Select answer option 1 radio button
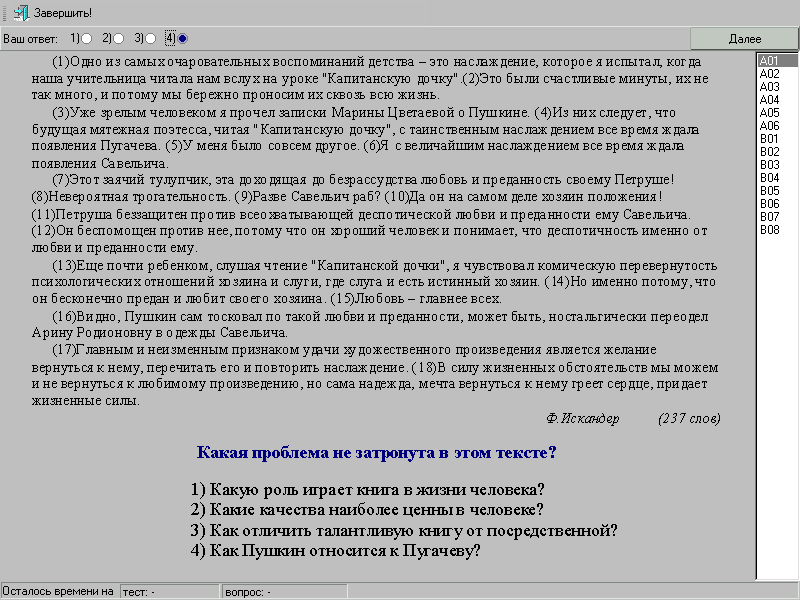 pyautogui.click(x=87, y=38)
